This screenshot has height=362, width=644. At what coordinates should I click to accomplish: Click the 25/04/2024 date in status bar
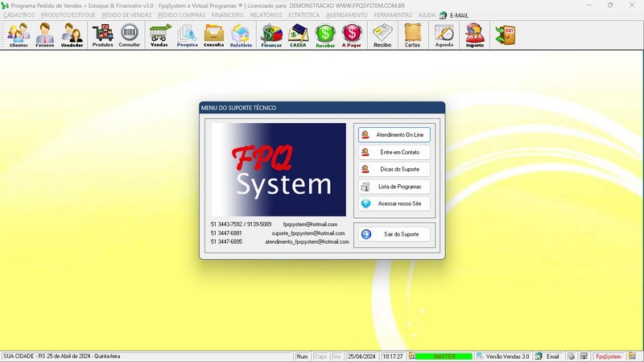(361, 356)
